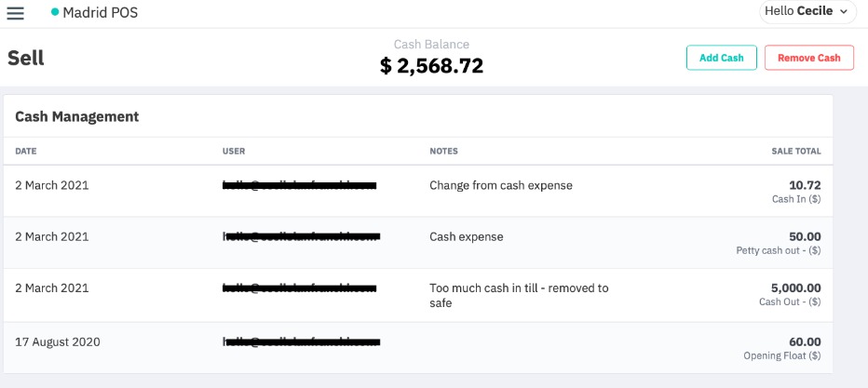Select the 17 August 2020 opening float row
The height and width of the screenshot is (388, 868).
[x=418, y=348]
